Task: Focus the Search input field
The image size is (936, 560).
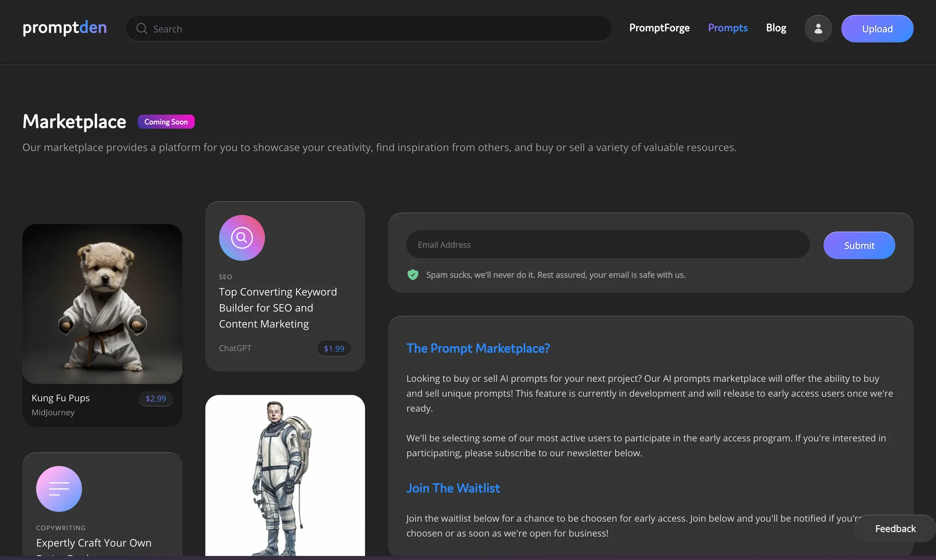Action: coord(375,29)
